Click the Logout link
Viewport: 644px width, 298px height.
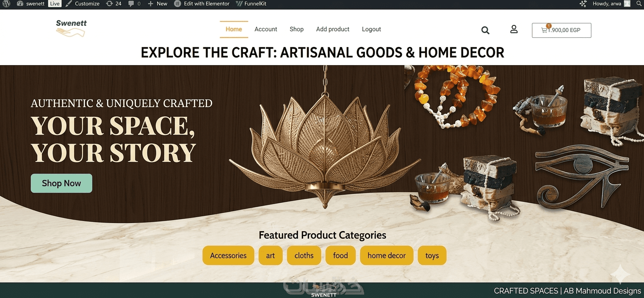[x=371, y=29]
